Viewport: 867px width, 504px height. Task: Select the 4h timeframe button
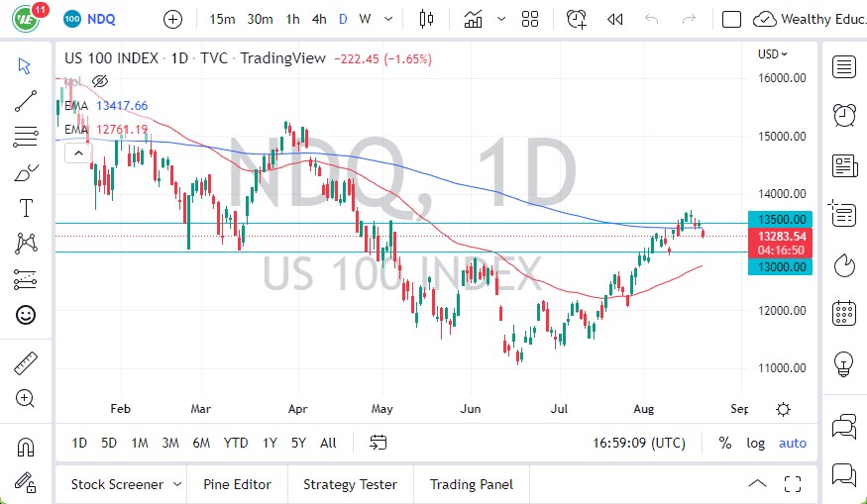point(318,19)
